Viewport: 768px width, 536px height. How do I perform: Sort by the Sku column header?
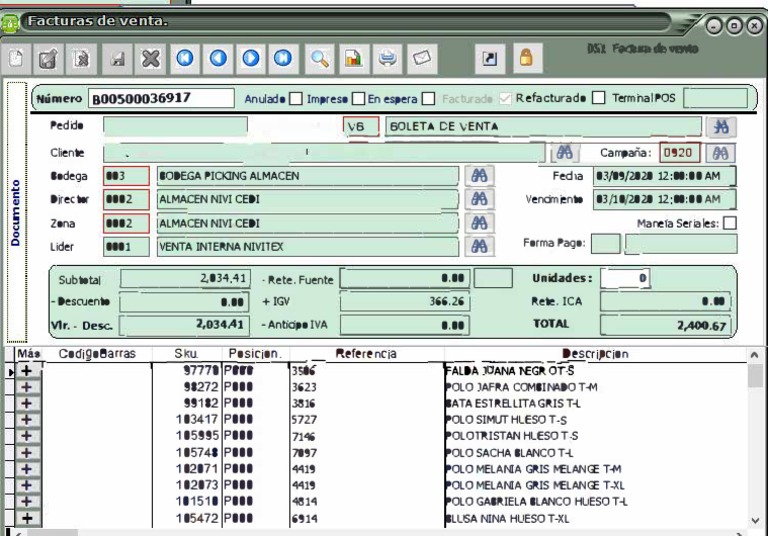tap(187, 354)
